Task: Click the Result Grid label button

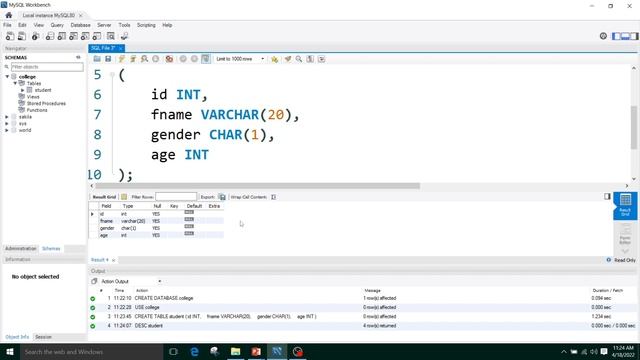Action: click(104, 197)
